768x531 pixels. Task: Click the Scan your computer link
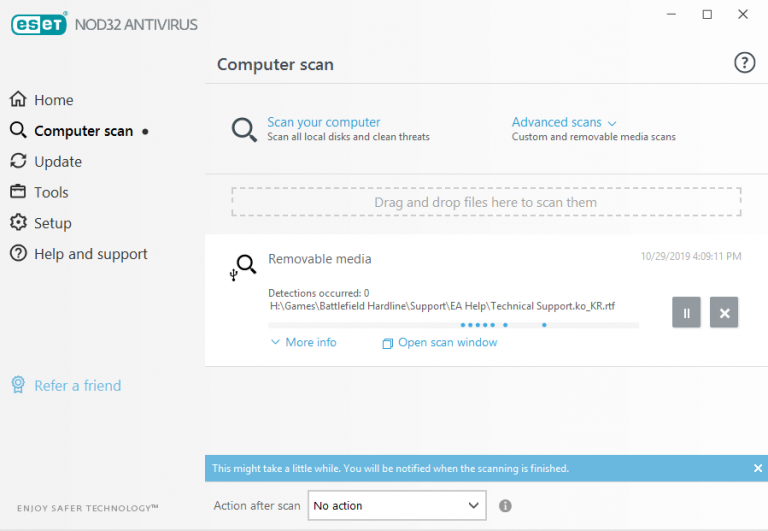coord(323,122)
